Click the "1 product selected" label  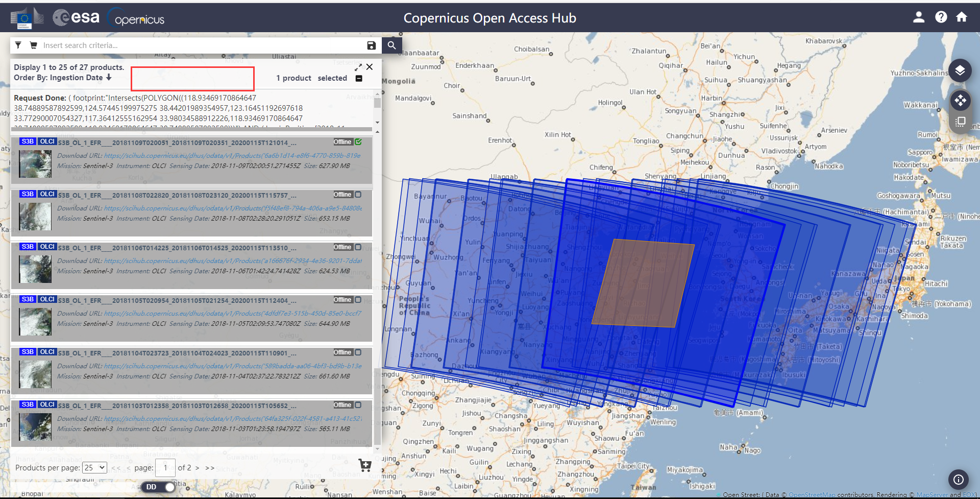(311, 78)
